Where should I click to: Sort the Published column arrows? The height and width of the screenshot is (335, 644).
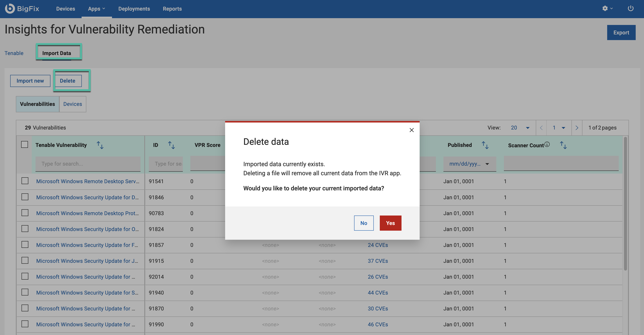485,145
